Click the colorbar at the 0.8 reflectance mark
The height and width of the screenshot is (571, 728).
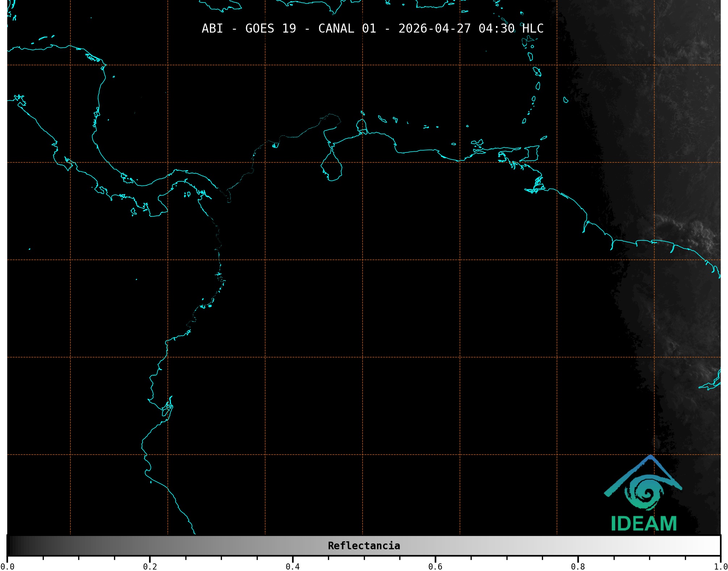pos(578,546)
